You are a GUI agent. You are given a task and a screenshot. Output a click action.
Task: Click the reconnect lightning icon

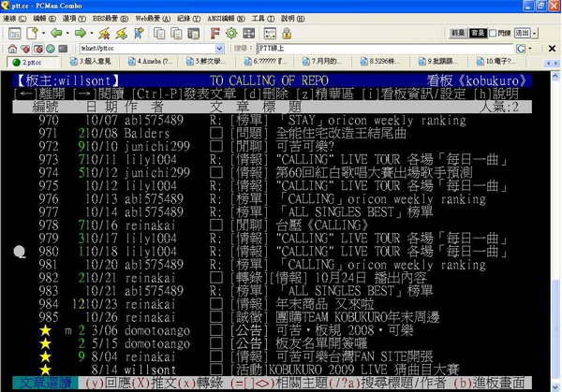[121, 34]
